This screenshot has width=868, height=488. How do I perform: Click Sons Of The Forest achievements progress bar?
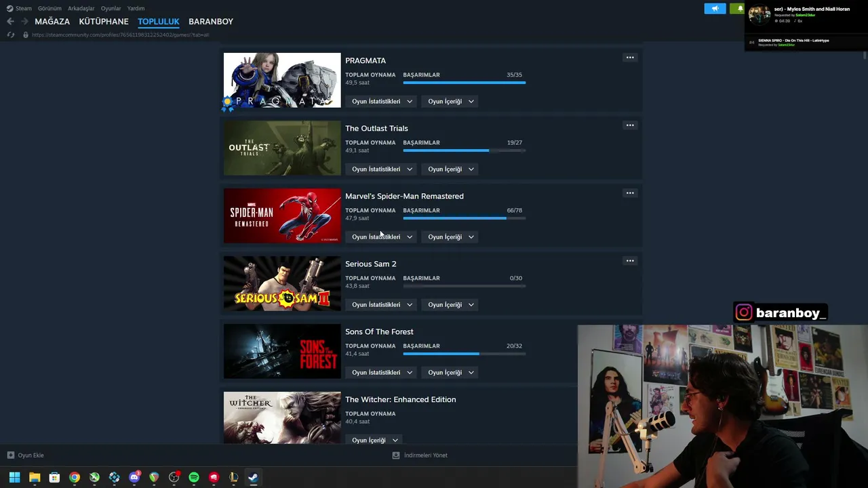pyautogui.click(x=465, y=354)
